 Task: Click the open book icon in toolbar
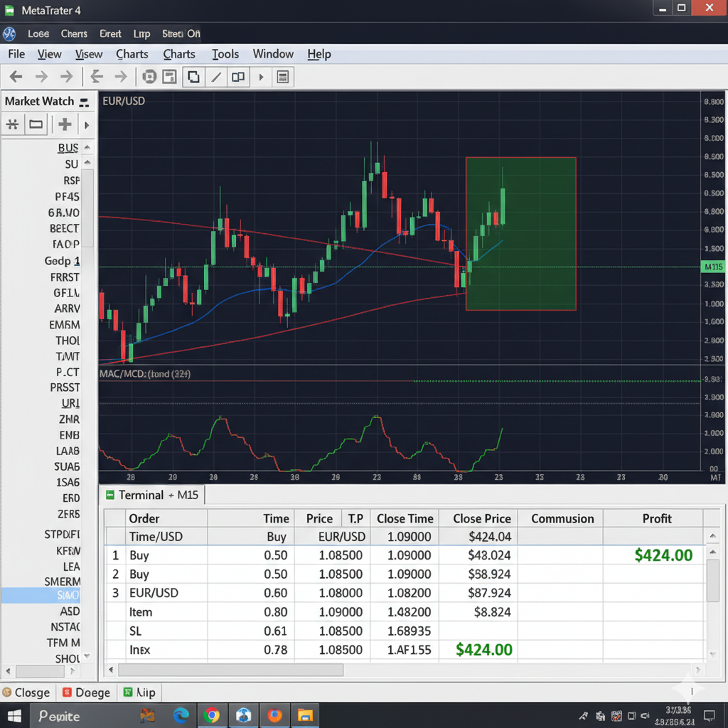(238, 77)
